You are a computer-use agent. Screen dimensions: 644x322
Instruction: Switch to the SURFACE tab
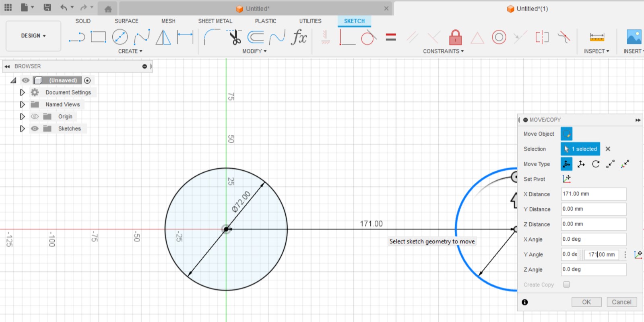pyautogui.click(x=126, y=21)
